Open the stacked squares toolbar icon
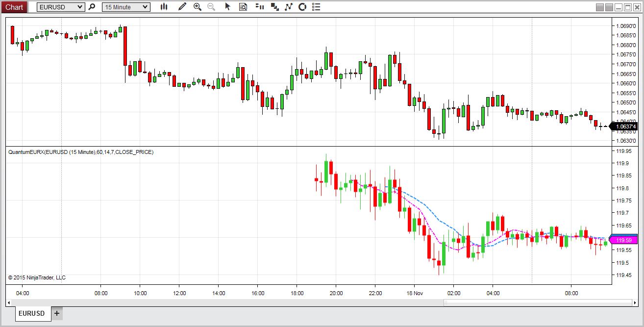Image resolution: width=644 pixels, height=327 pixels. pos(274,7)
